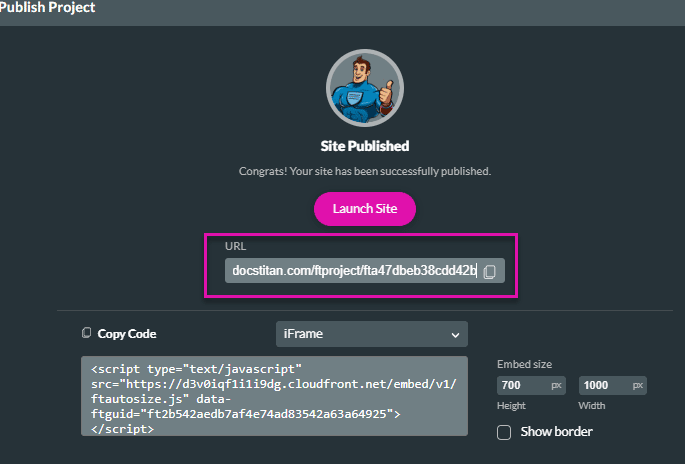Select the Width field showing 1000
The image size is (685, 464).
click(x=601, y=385)
